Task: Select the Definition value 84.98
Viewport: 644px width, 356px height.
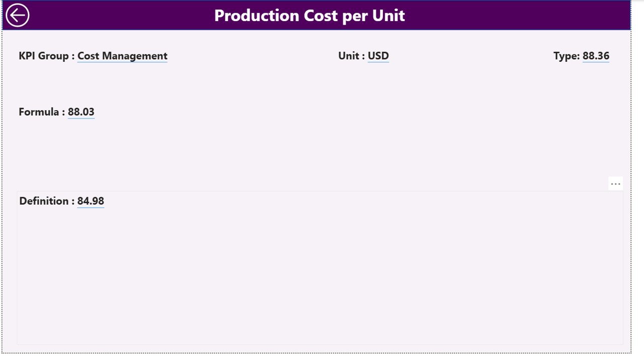Action: (x=91, y=201)
